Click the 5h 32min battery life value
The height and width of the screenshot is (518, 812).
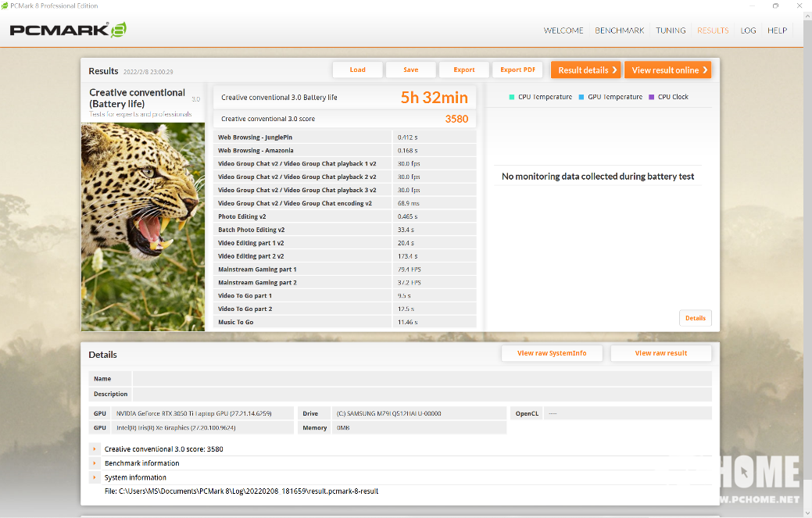pos(434,98)
